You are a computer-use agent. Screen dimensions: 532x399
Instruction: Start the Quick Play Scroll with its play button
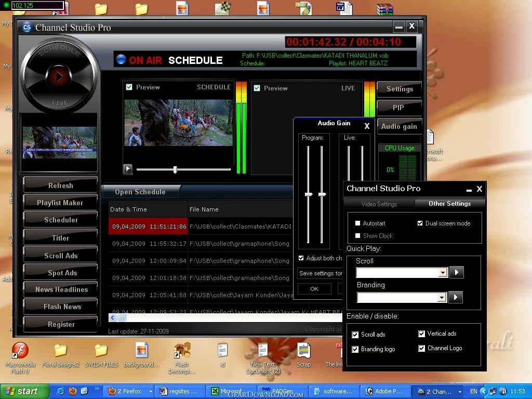[x=456, y=272]
